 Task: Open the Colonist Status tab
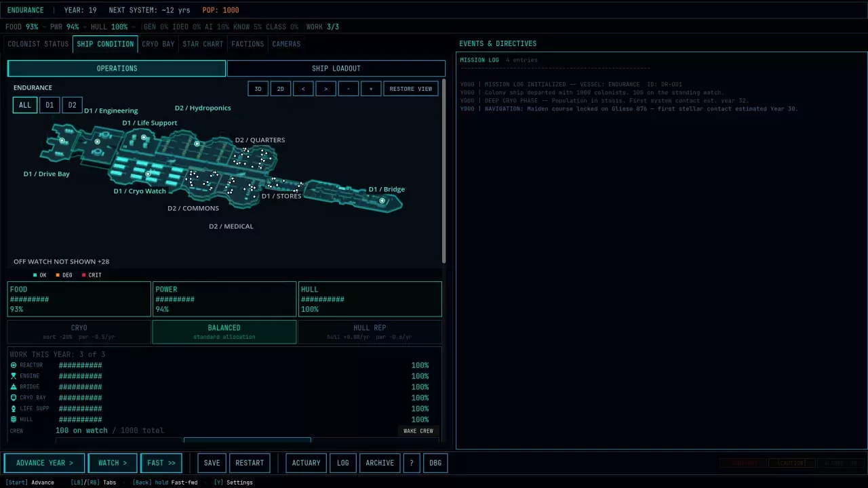coord(38,44)
